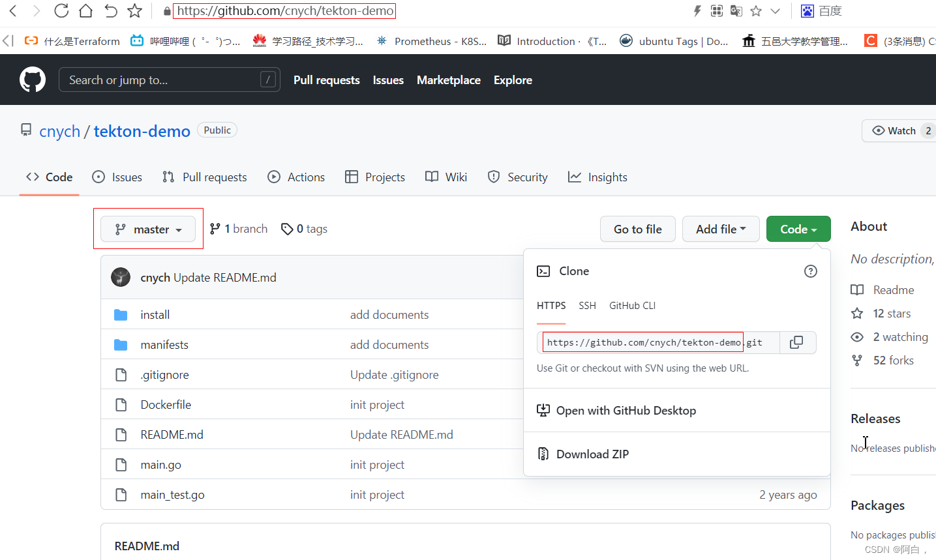Click Download ZIP
The image size is (936, 560).
[x=583, y=454]
